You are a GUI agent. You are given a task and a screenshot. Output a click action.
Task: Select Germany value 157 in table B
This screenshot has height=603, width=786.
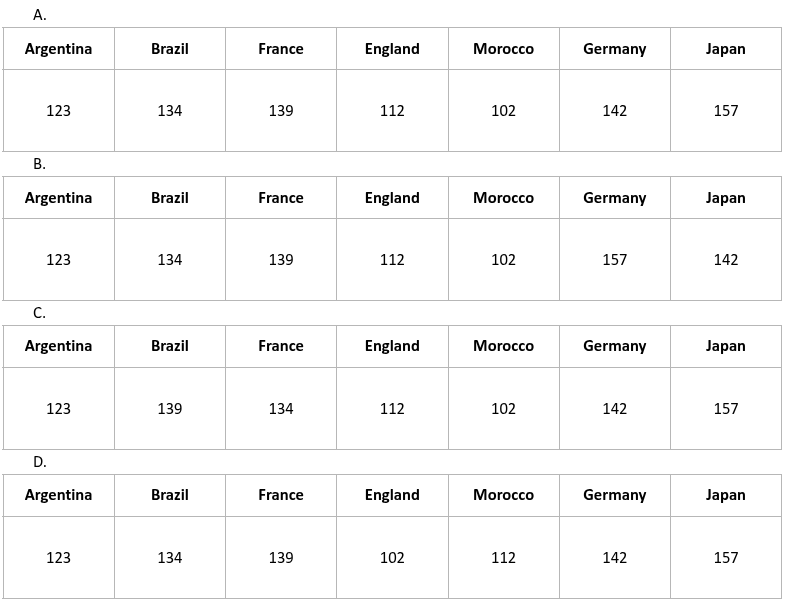(614, 260)
